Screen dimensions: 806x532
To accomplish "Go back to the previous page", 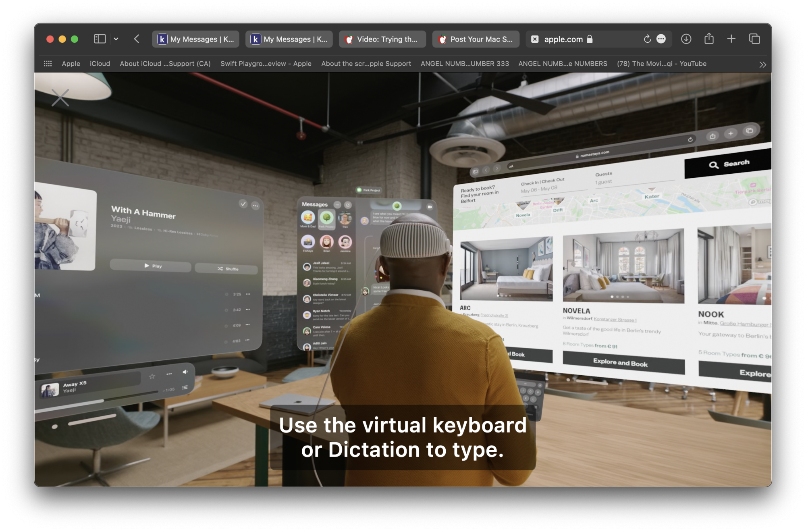I will coord(137,39).
